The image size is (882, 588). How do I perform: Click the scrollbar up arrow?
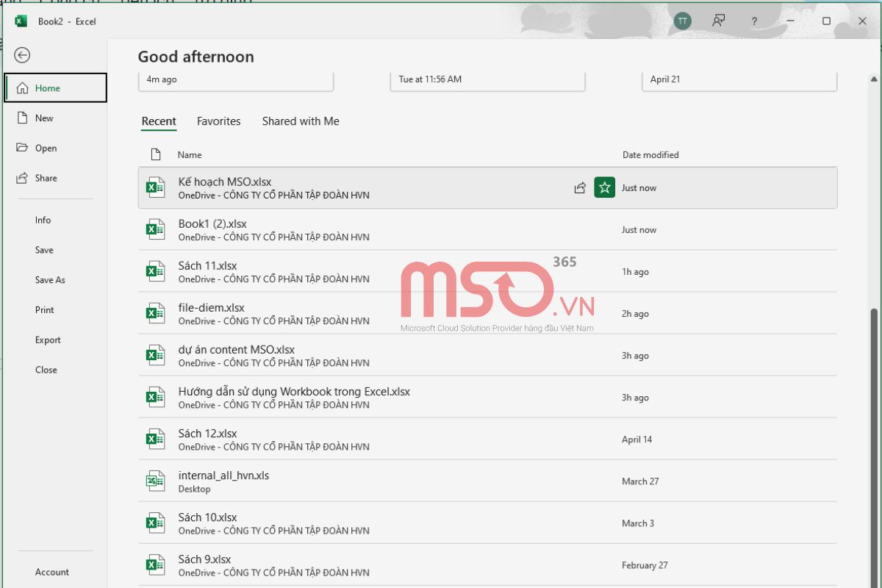[x=875, y=79]
